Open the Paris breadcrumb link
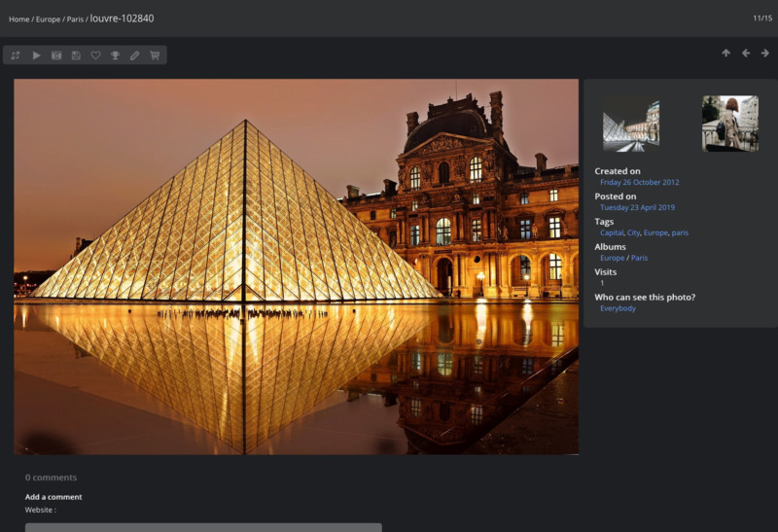 [x=75, y=19]
